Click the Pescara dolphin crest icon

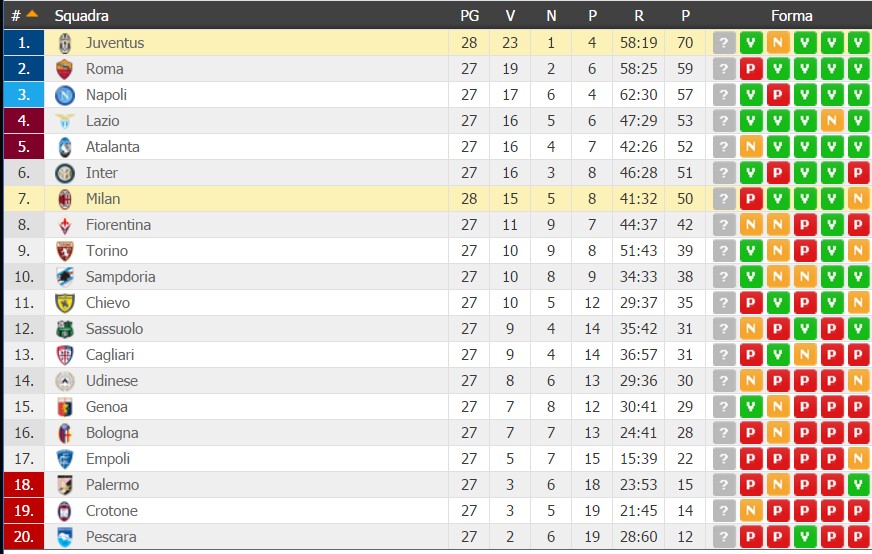click(x=65, y=537)
